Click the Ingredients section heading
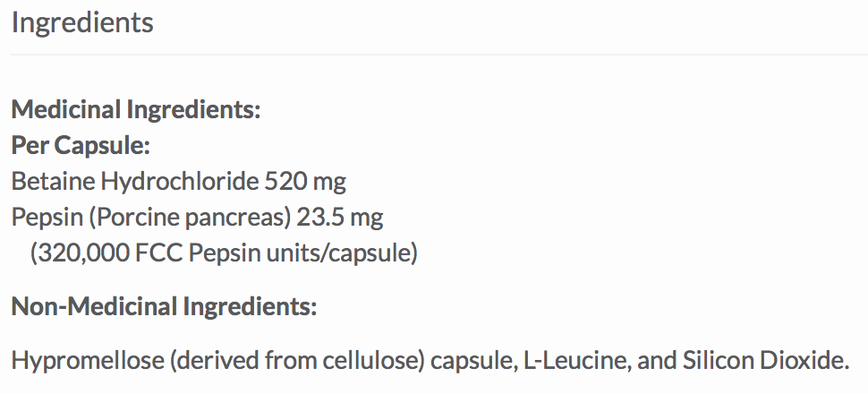Screen dimensions: 868x394 click(82, 22)
